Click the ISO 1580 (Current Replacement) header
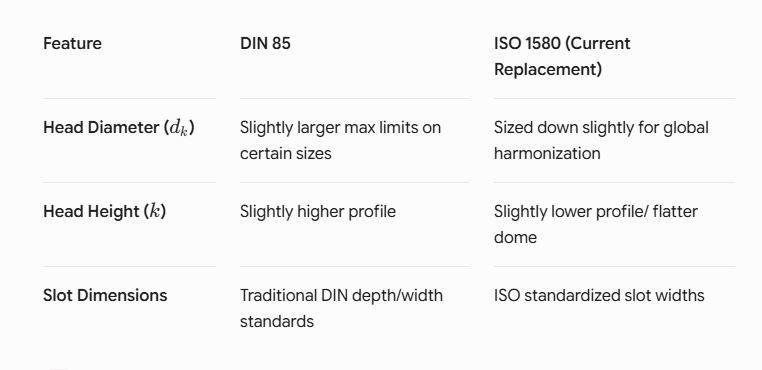 [562, 56]
